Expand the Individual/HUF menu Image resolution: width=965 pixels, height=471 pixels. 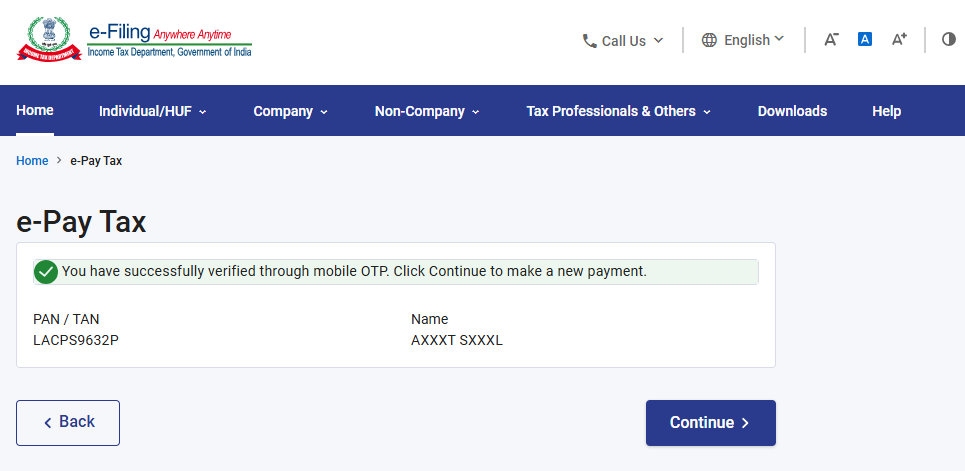[152, 111]
